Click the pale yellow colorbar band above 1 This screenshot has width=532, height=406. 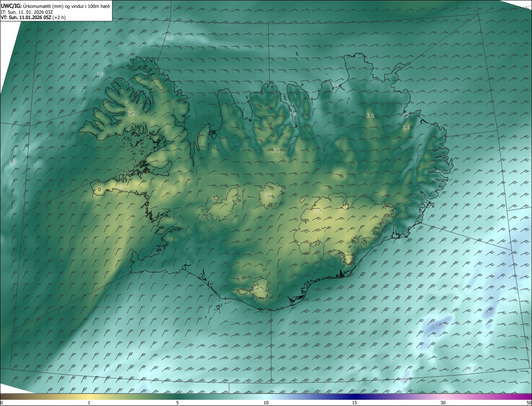pos(89,396)
